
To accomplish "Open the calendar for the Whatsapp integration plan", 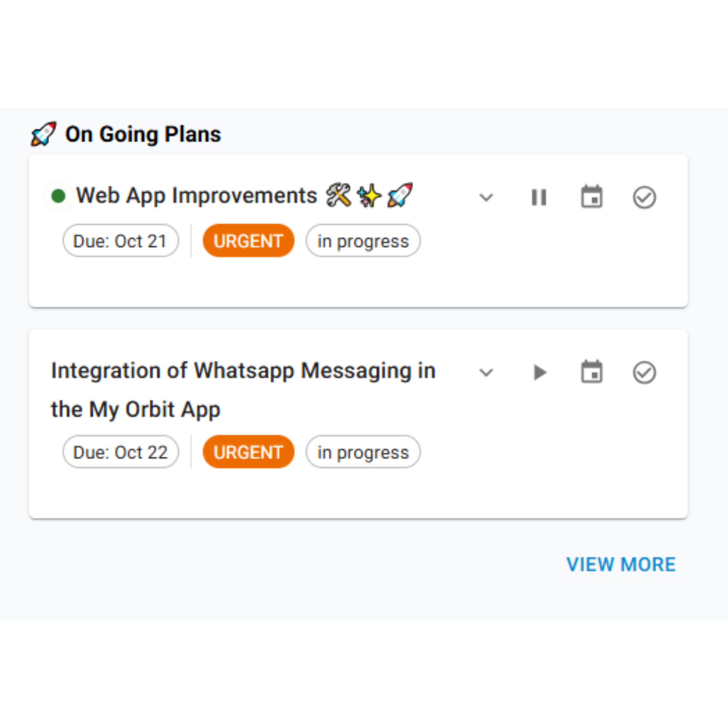I will tap(591, 372).
